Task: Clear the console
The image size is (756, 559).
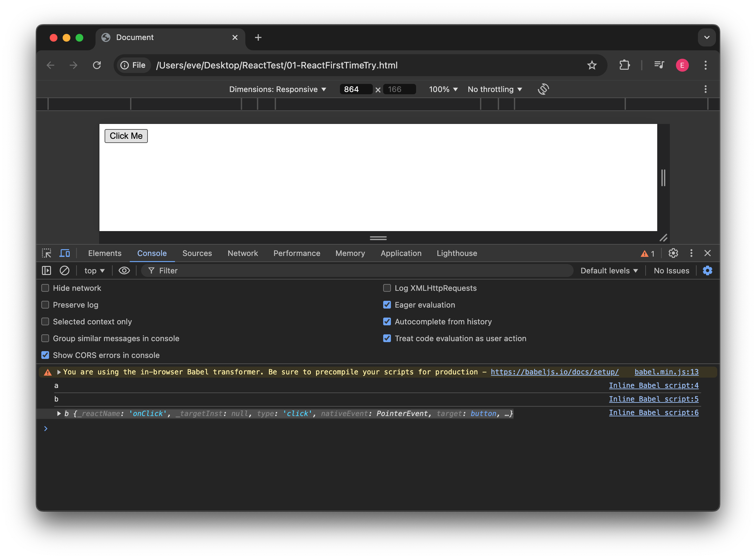Action: pos(64,270)
